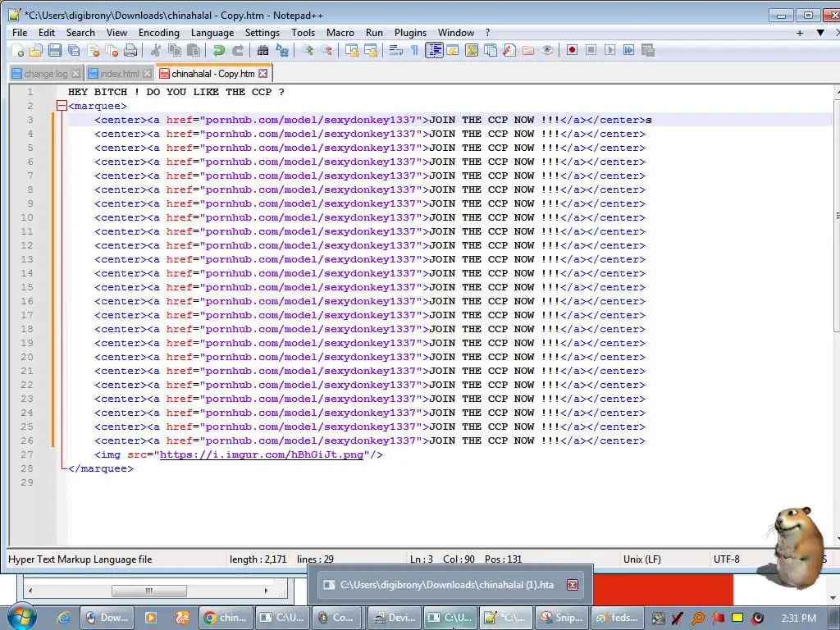Open the Search menu

pyautogui.click(x=80, y=33)
